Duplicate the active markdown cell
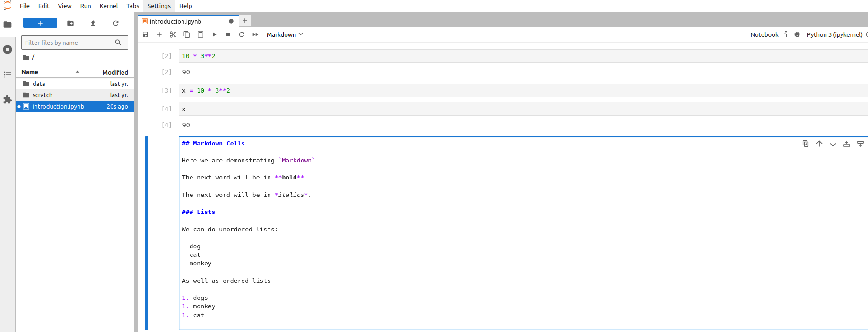Image resolution: width=868 pixels, height=332 pixels. (x=806, y=144)
